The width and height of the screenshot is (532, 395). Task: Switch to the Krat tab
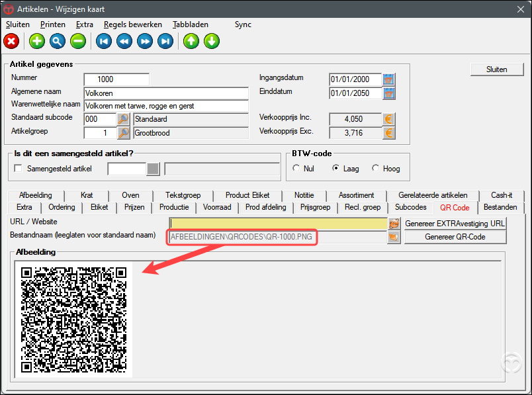[x=87, y=195]
